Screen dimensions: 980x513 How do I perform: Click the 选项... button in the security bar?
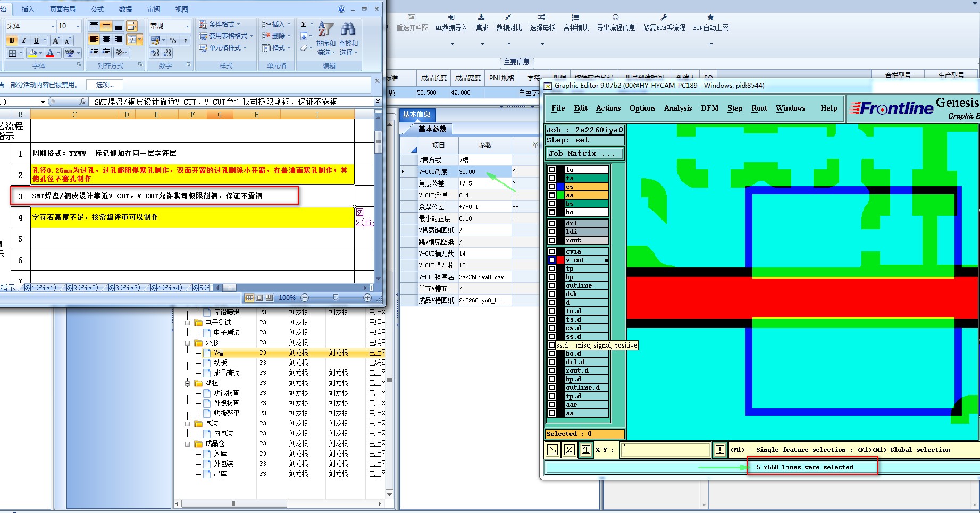click(105, 85)
